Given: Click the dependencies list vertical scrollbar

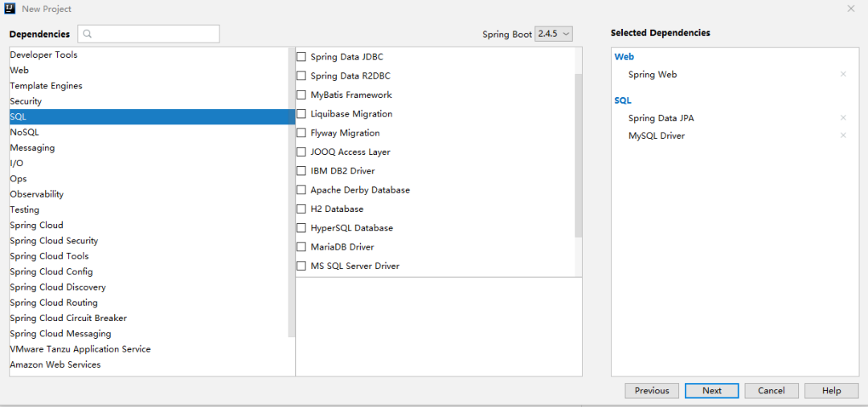Looking at the screenshot, I should point(578,153).
